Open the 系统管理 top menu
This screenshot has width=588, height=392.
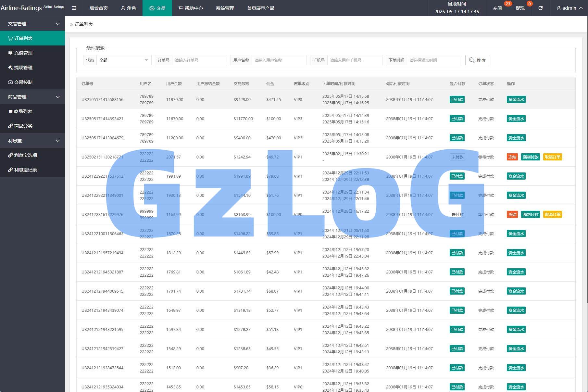tap(225, 8)
